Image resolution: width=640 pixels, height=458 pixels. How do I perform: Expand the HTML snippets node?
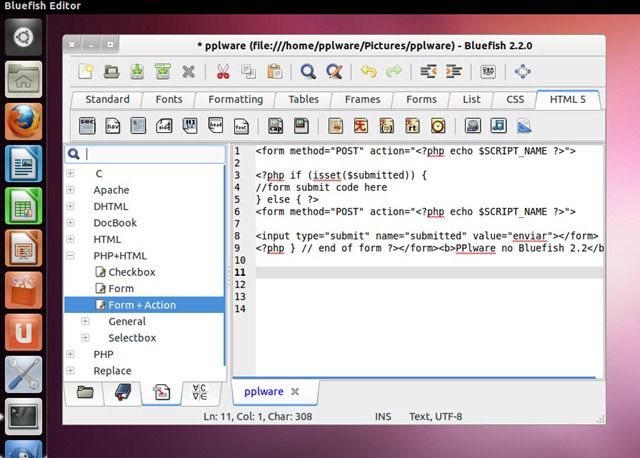[x=71, y=239]
